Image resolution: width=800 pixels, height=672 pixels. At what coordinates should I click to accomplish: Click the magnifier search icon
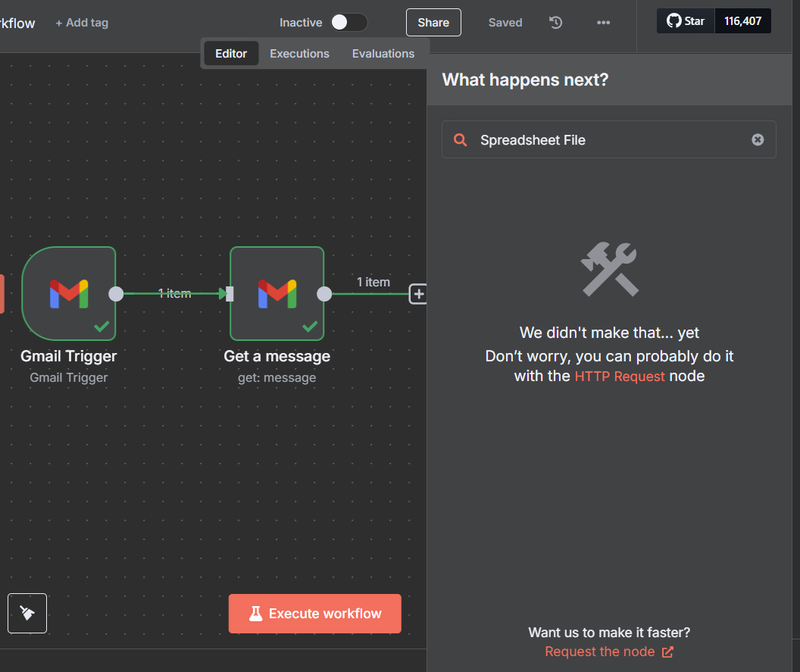pyautogui.click(x=460, y=140)
